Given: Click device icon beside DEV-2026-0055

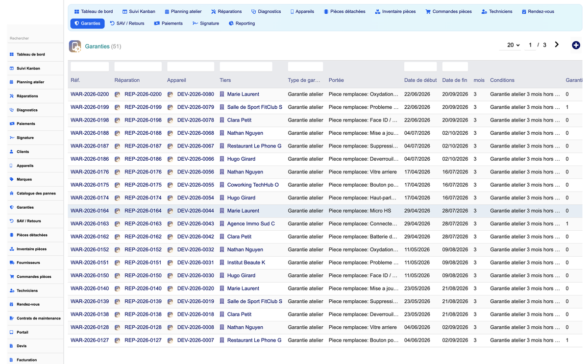Looking at the screenshot, I should (x=170, y=185).
